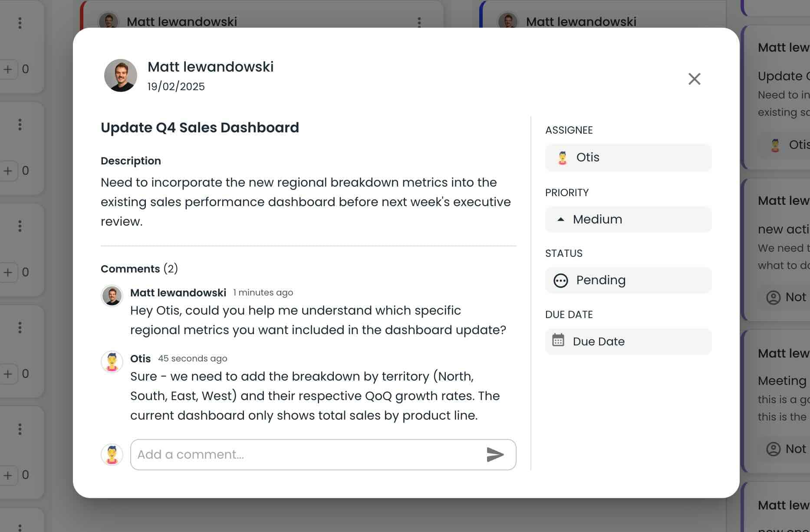The width and height of the screenshot is (810, 532).
Task: Click the Medium priority up-arrow icon
Action: (561, 220)
